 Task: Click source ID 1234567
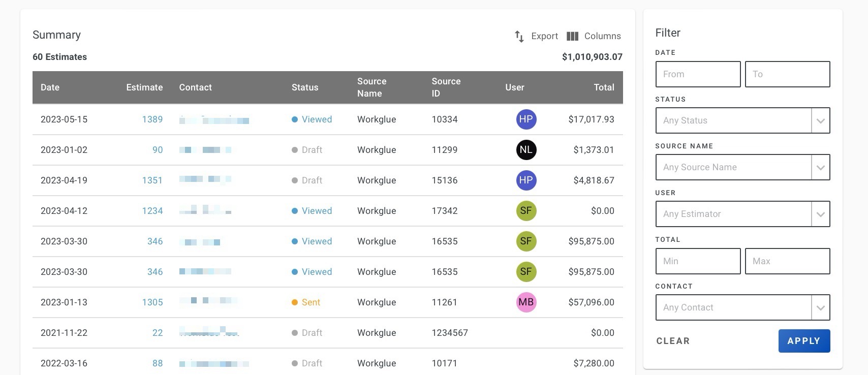(450, 333)
